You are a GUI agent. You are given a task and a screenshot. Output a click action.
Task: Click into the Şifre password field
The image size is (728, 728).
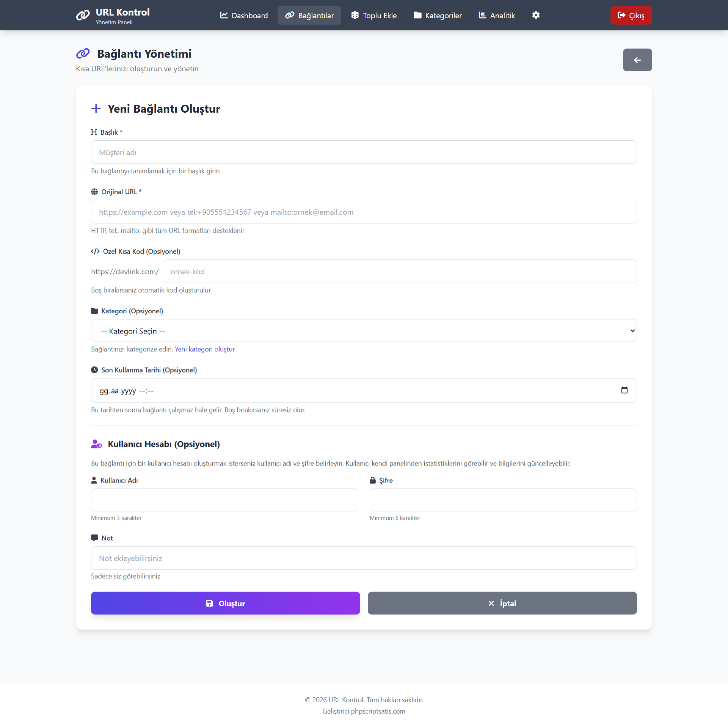click(503, 500)
